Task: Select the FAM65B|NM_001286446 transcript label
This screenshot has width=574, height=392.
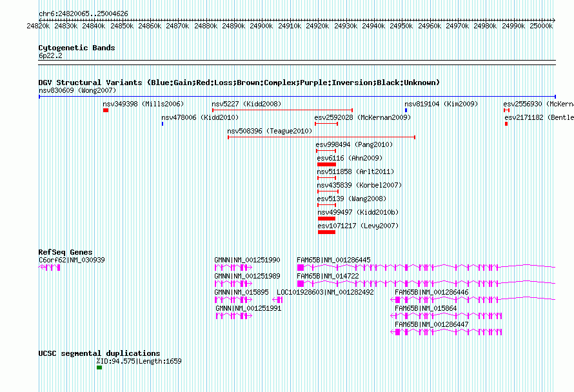Action: (x=431, y=292)
